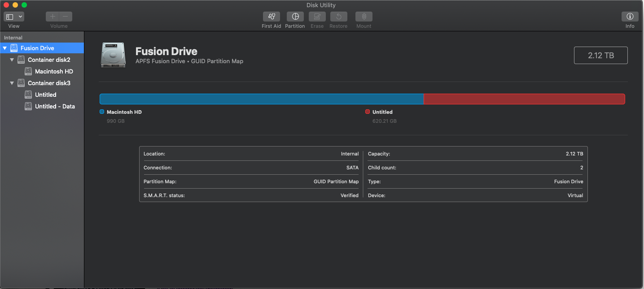Image resolution: width=644 pixels, height=289 pixels.
Task: Select the Untitled volume in sidebar
Action: coord(42,95)
